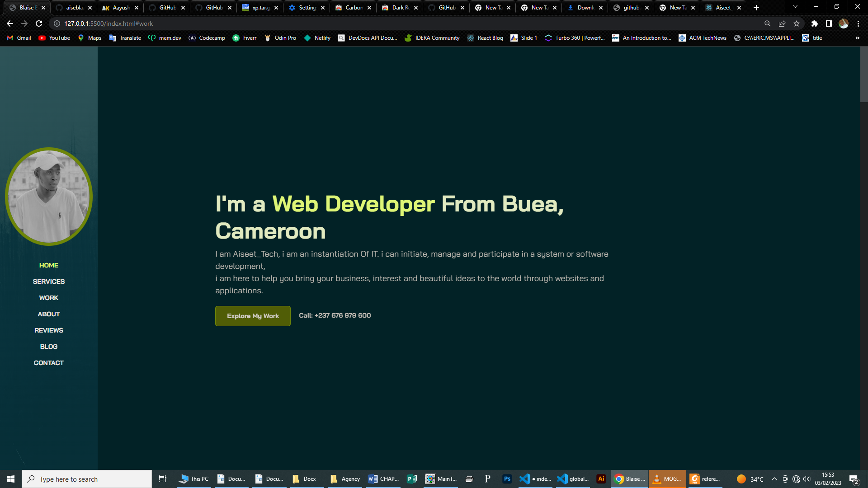
Task: Open the Extensions puzzle icon
Action: pyautogui.click(x=814, y=23)
